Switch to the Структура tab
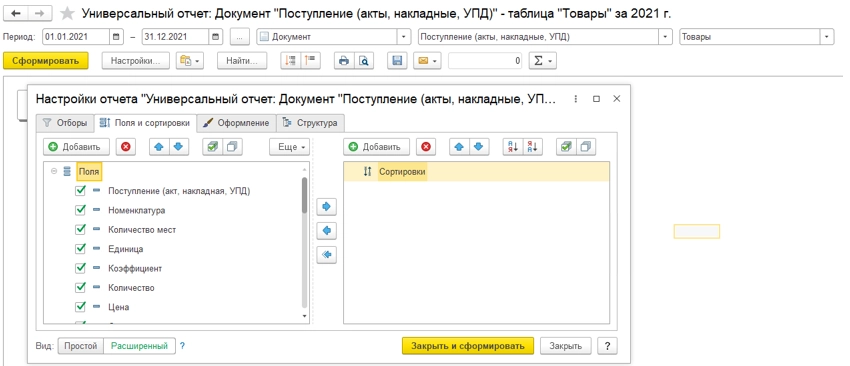Screen dimensions: 850x366 click(311, 123)
